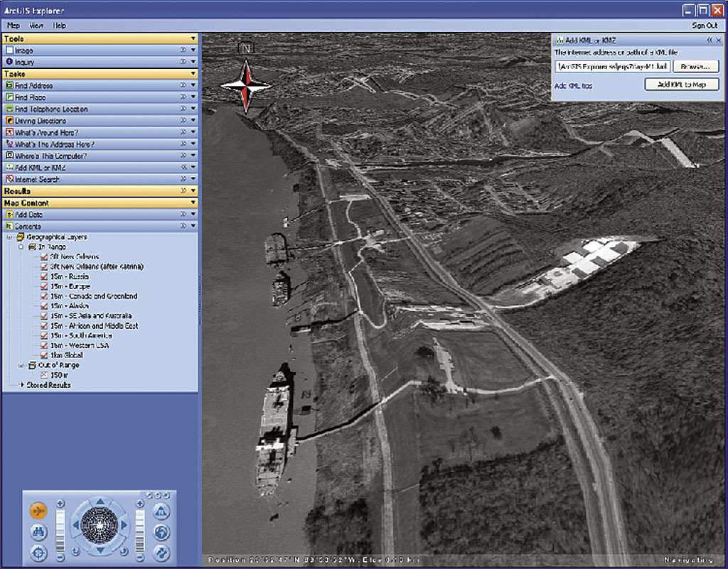The width and height of the screenshot is (728, 569).
Task: Collapse the In Range tree node
Action: pos(21,246)
